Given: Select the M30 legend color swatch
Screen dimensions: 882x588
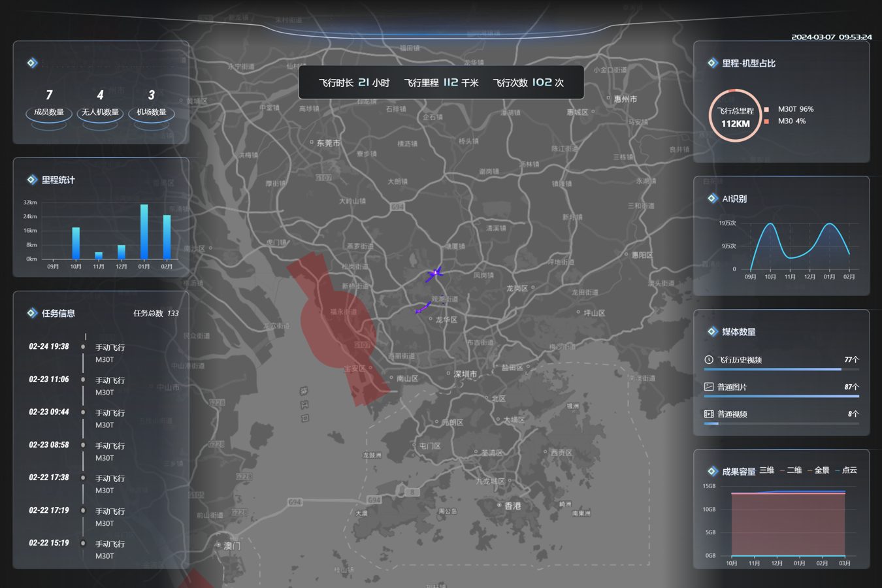Looking at the screenshot, I should pyautogui.click(x=766, y=122).
